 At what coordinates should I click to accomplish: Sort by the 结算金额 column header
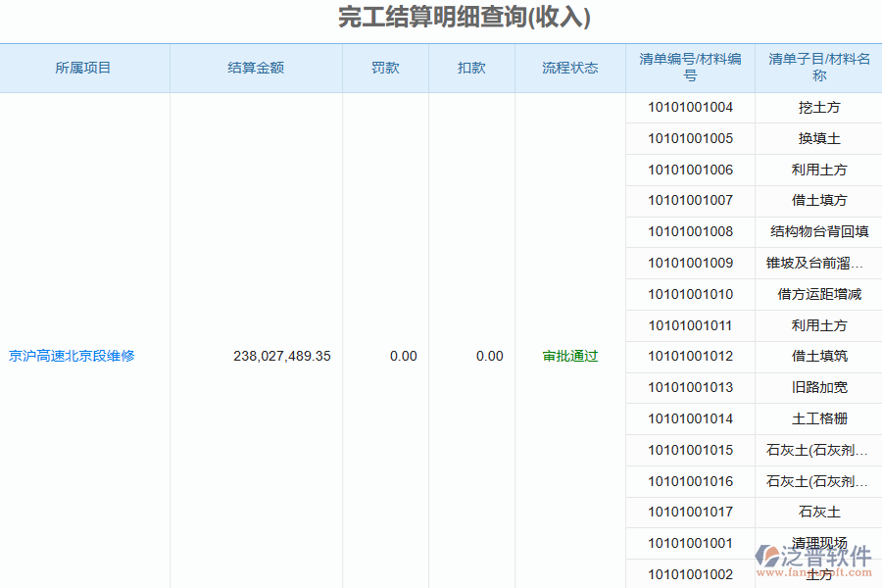coord(256,68)
